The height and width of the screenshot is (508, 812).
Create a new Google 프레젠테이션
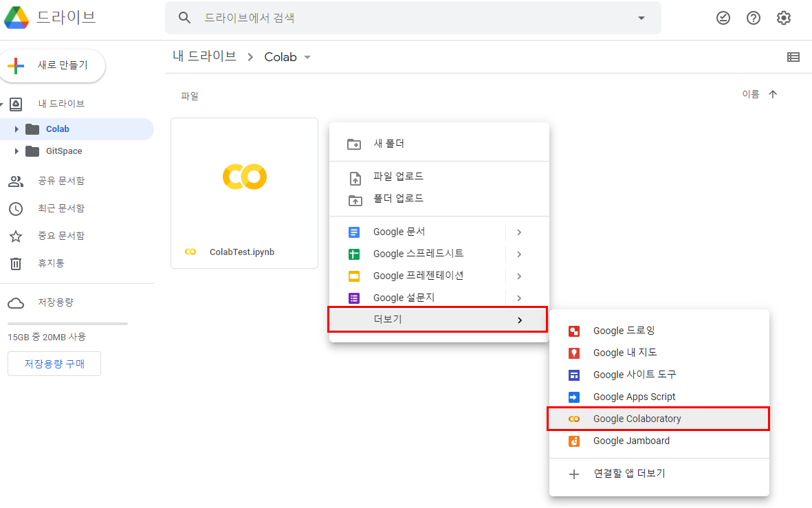(417, 276)
